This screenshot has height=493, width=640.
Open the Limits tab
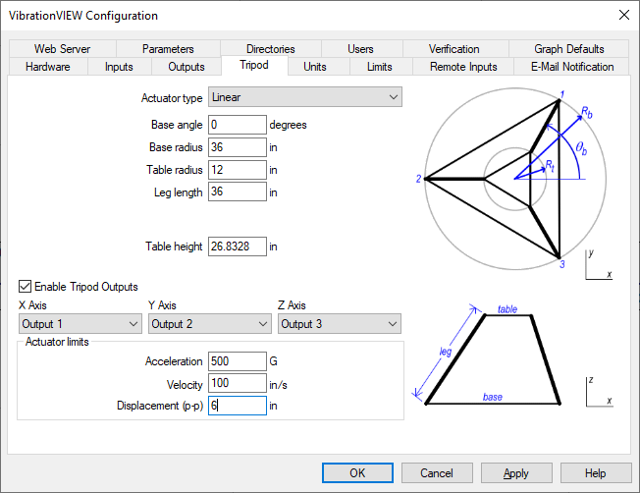pos(380,67)
